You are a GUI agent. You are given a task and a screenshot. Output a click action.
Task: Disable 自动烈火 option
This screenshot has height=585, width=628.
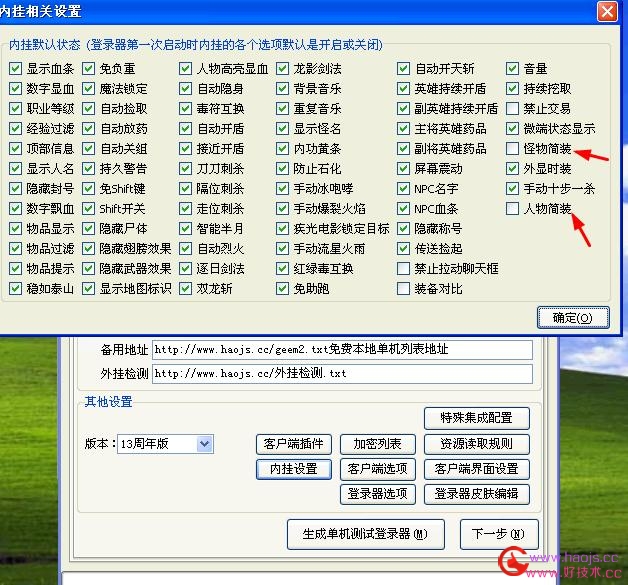click(185, 249)
